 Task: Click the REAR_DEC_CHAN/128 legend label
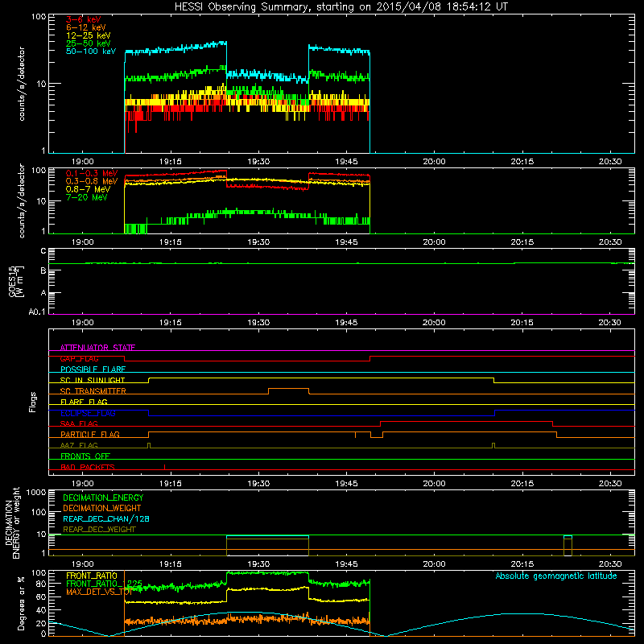(x=106, y=518)
